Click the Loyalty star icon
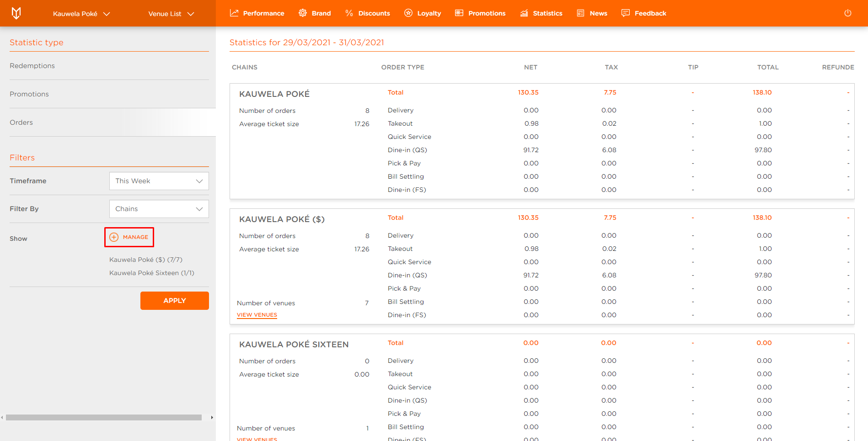Screen dimensions: 868x441 [x=408, y=13]
